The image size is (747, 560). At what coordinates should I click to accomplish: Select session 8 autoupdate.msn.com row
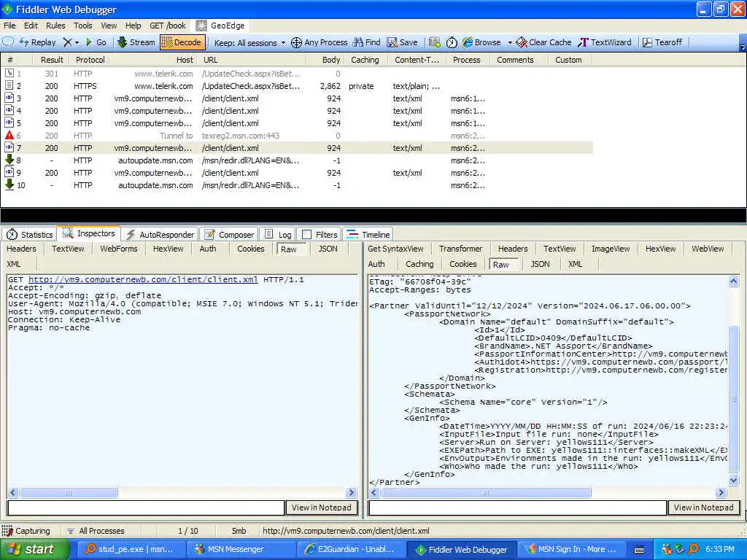click(296, 160)
